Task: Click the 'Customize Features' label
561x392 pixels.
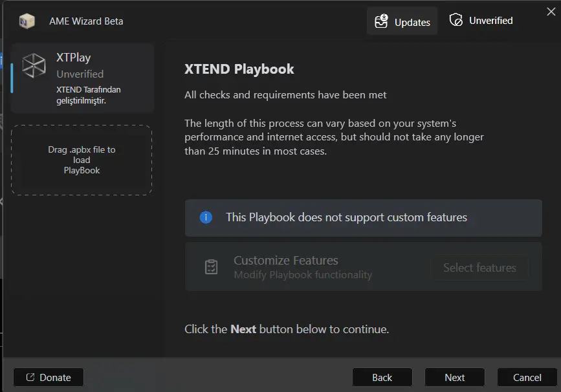Action: (x=286, y=261)
